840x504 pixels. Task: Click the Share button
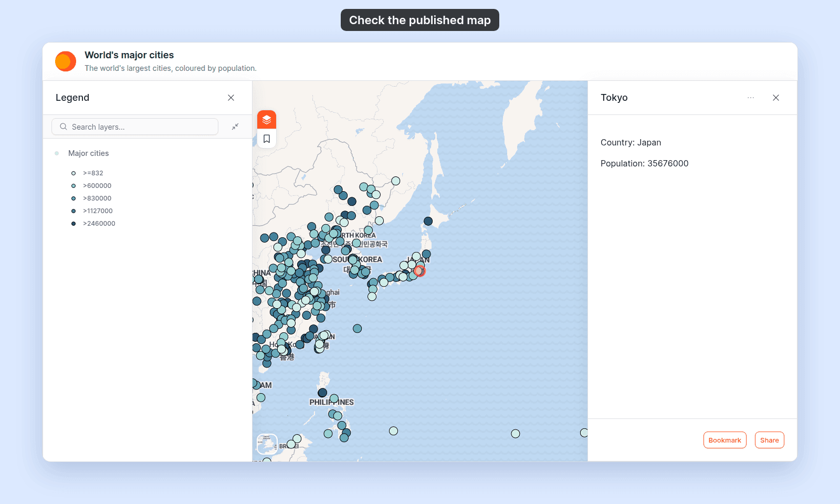point(770,440)
